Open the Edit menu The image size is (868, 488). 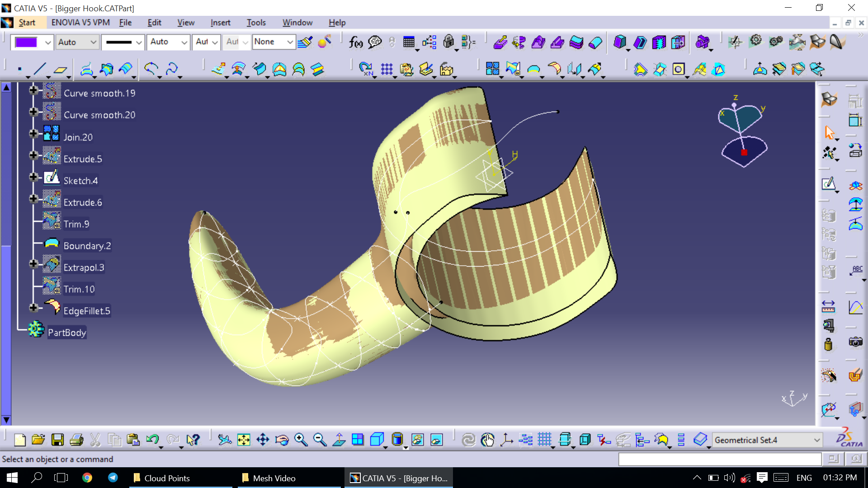coord(154,23)
